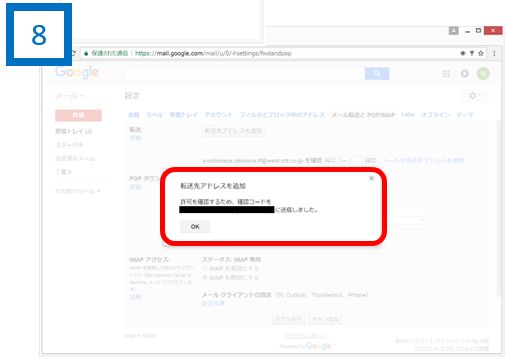
Task: Open the 設定手順 link
Action: [x=213, y=303]
